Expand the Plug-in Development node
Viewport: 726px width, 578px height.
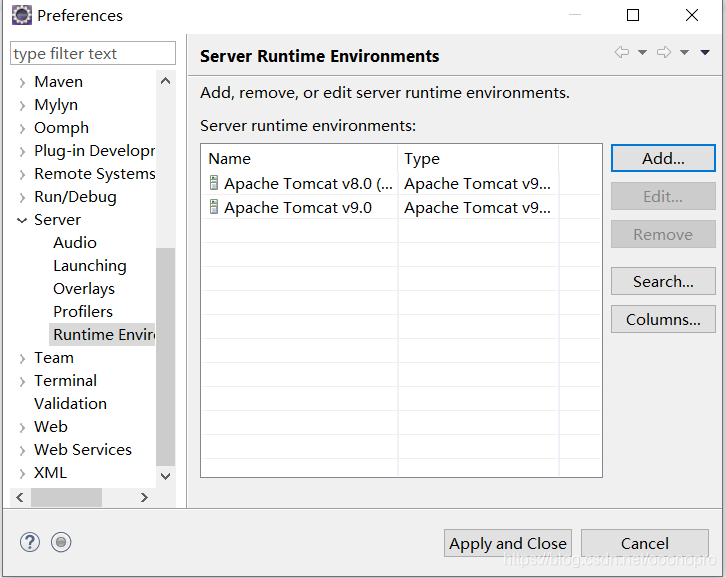(22, 151)
